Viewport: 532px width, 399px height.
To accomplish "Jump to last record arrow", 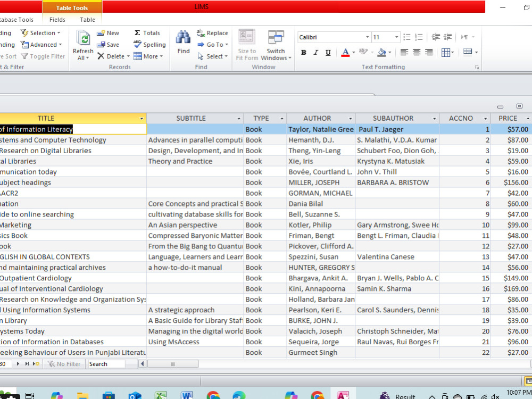I will (x=27, y=364).
